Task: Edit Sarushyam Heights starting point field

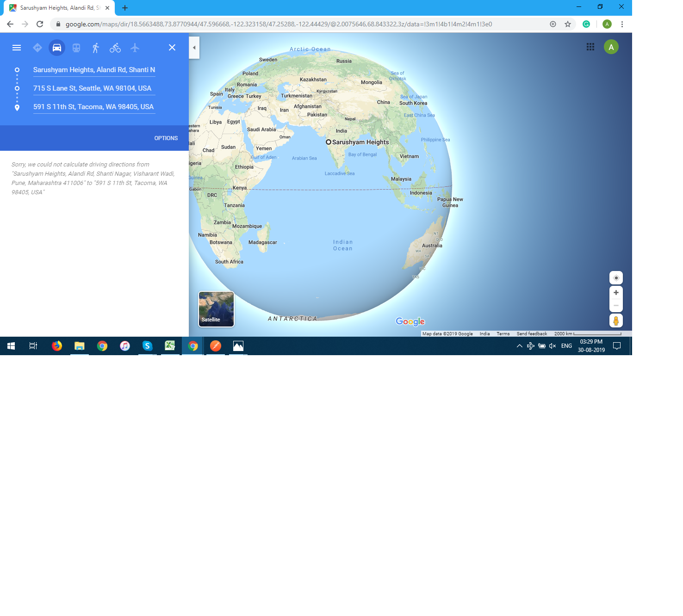Action: pos(94,70)
